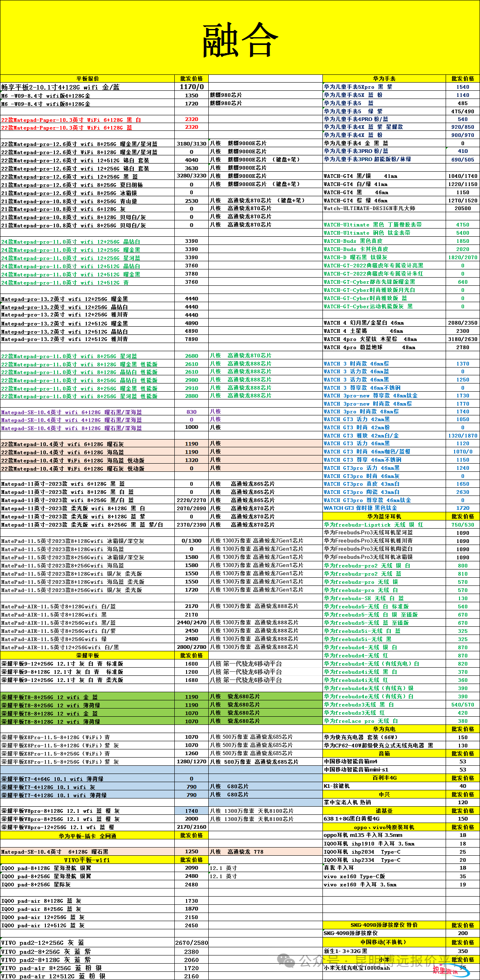Click the 中兴 header cell
480x980 pixels.
click(x=384, y=794)
